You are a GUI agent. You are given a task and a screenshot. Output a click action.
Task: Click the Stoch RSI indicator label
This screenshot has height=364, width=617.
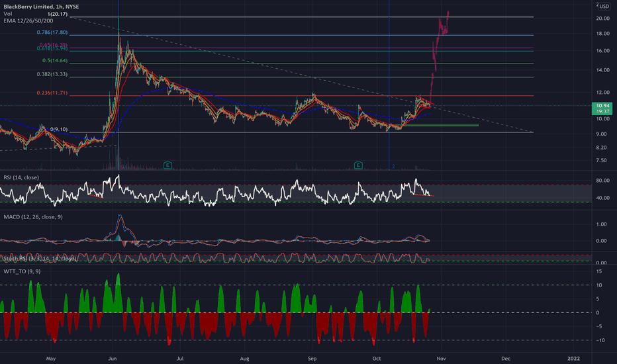(x=40, y=259)
